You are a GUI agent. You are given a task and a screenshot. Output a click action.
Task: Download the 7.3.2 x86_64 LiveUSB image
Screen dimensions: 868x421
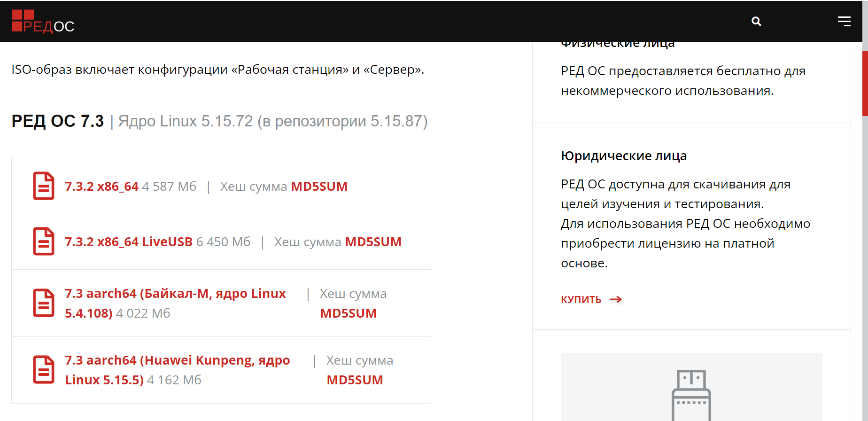(x=129, y=242)
